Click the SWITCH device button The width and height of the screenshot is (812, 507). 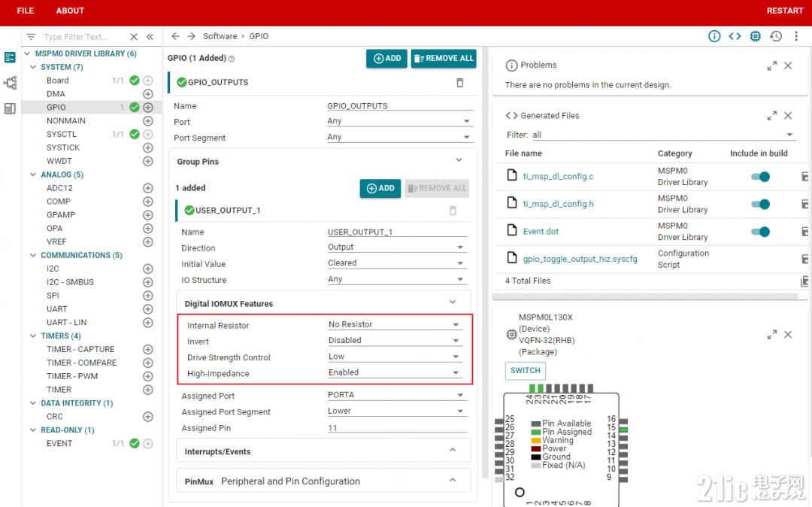click(x=525, y=371)
